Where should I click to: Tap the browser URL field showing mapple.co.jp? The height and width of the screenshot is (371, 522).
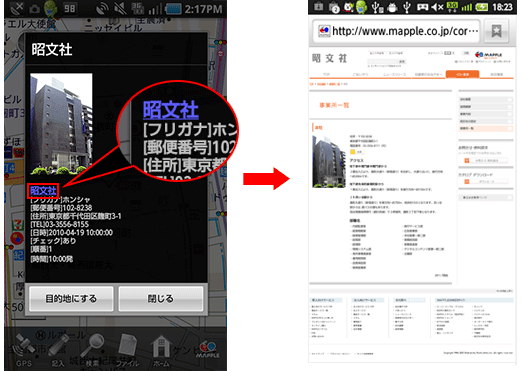(x=397, y=31)
